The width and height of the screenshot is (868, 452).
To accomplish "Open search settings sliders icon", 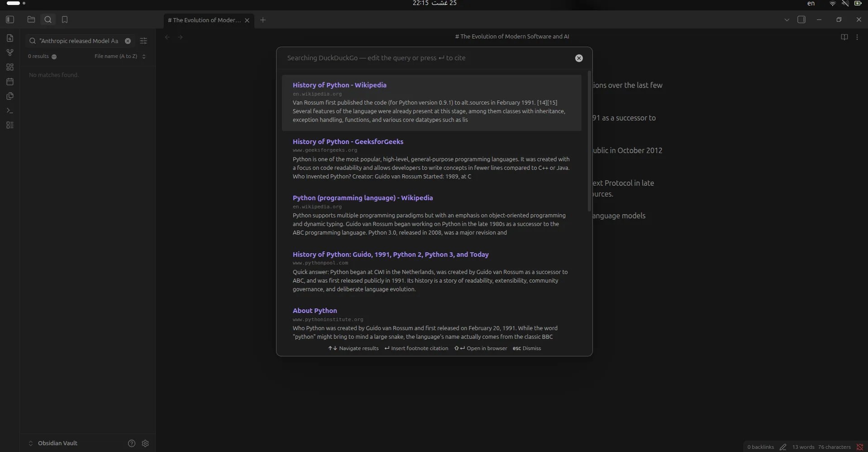I will [x=143, y=41].
